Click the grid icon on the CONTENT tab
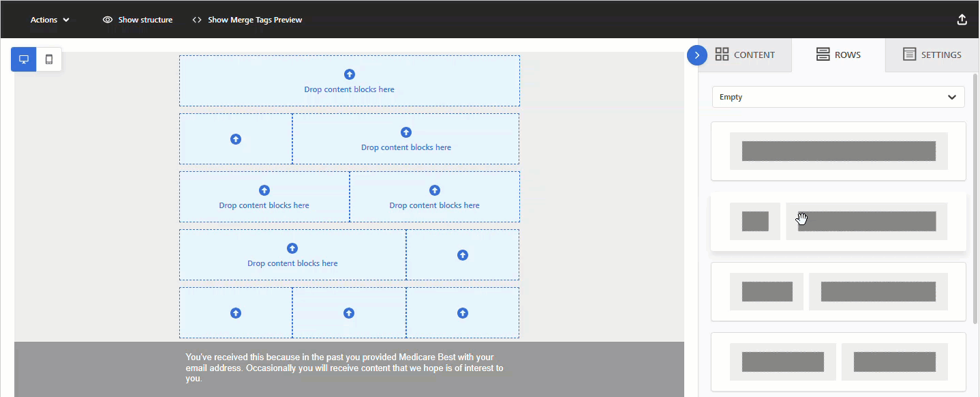This screenshot has width=980, height=397. [722, 55]
